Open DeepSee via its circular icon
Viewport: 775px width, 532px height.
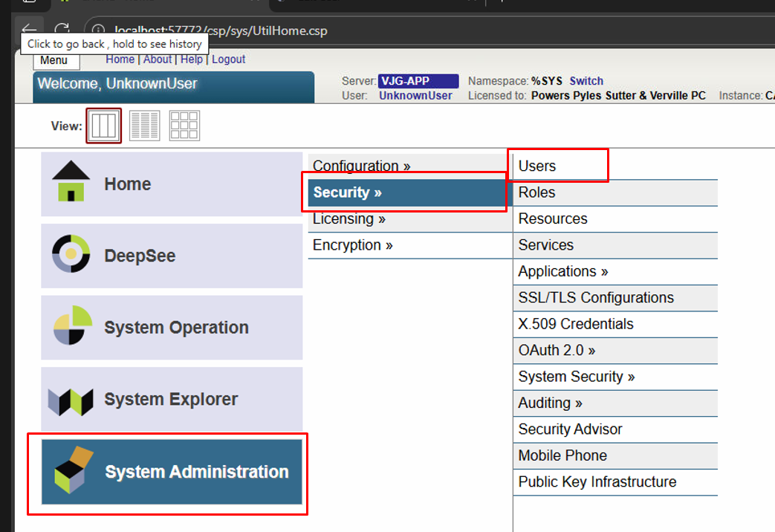coord(71,255)
